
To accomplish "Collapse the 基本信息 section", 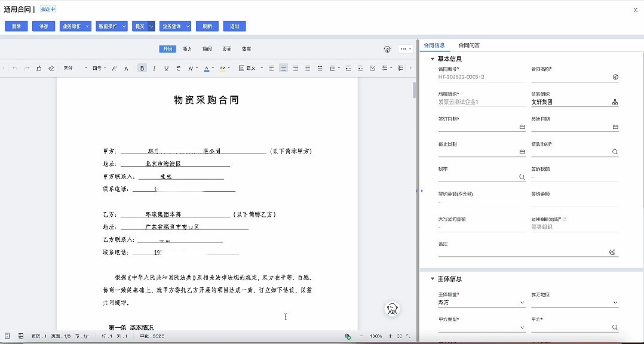I will click(x=432, y=59).
